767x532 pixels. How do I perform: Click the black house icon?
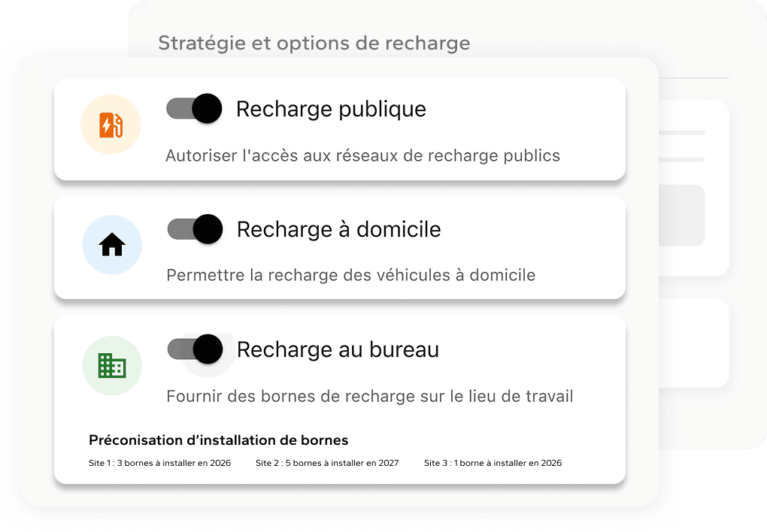pyautogui.click(x=112, y=244)
